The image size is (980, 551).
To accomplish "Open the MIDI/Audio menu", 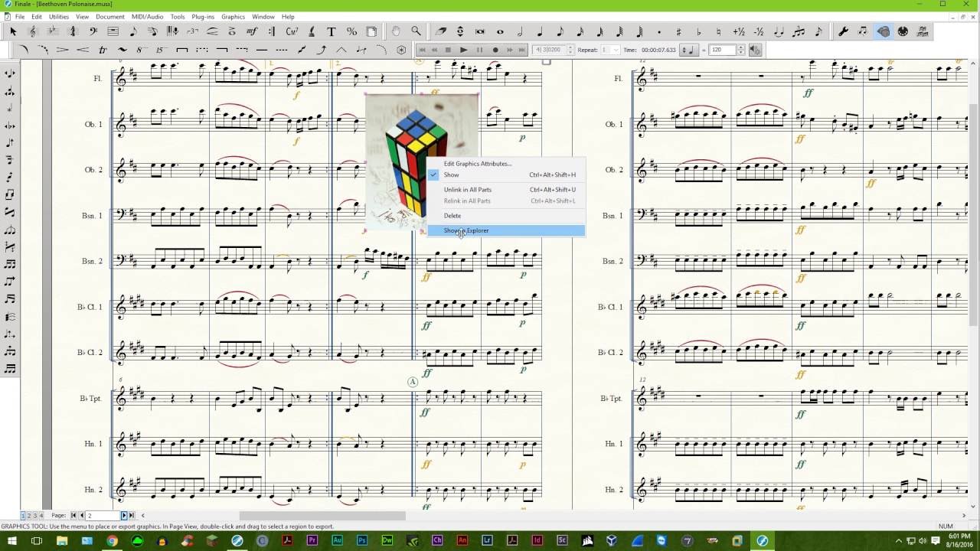I will click(148, 16).
